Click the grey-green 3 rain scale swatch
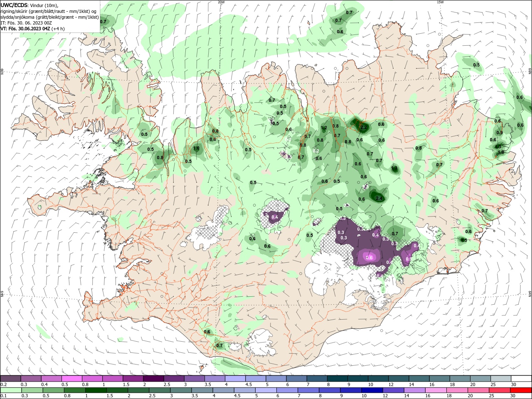This screenshot has width=532, height=399. [x=181, y=390]
